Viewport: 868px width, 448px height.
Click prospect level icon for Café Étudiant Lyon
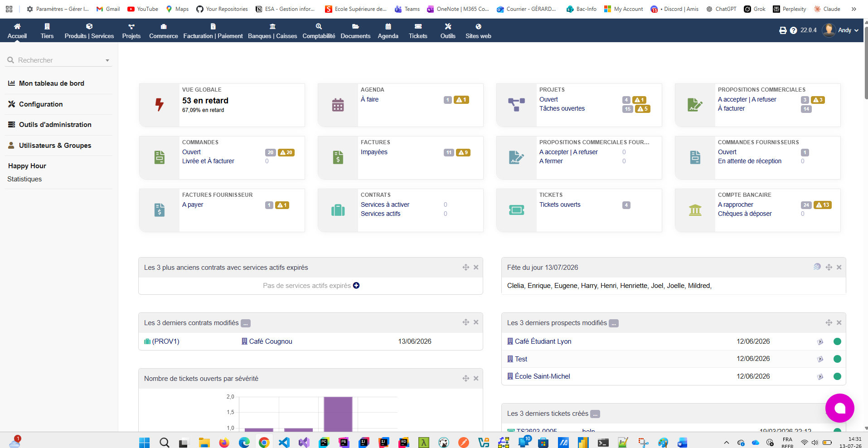tap(820, 342)
